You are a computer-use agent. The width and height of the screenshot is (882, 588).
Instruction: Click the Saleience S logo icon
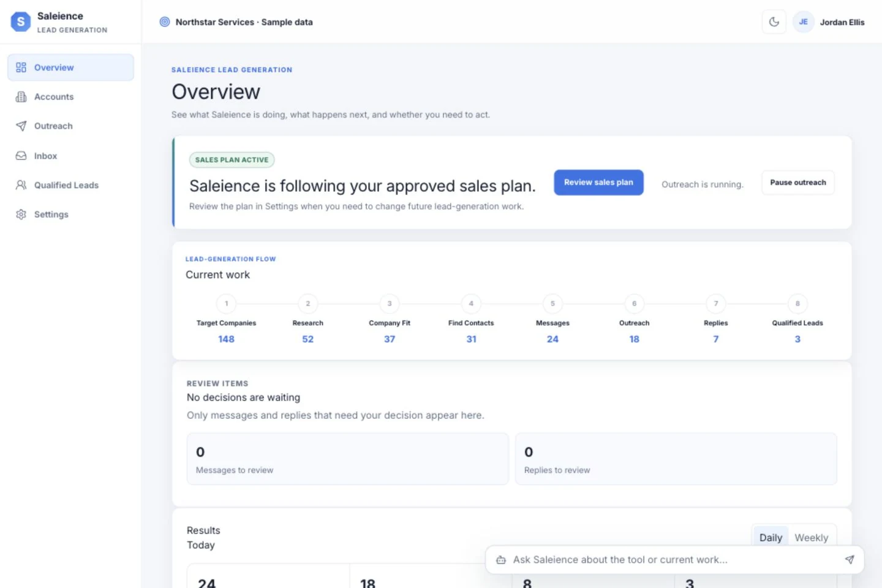[21, 21]
